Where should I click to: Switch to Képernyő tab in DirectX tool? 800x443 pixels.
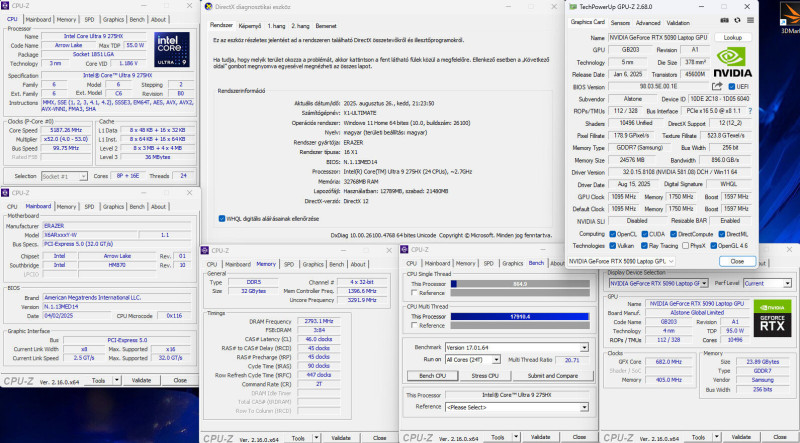(x=250, y=26)
